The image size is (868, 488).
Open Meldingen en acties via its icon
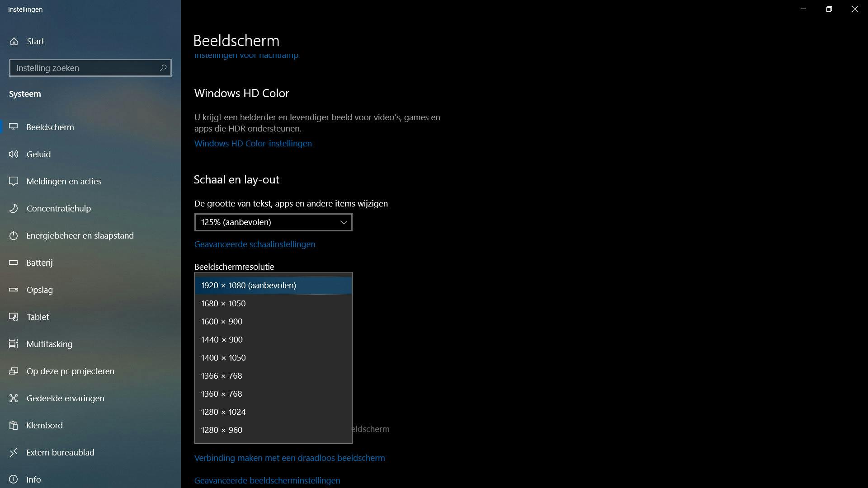(14, 181)
